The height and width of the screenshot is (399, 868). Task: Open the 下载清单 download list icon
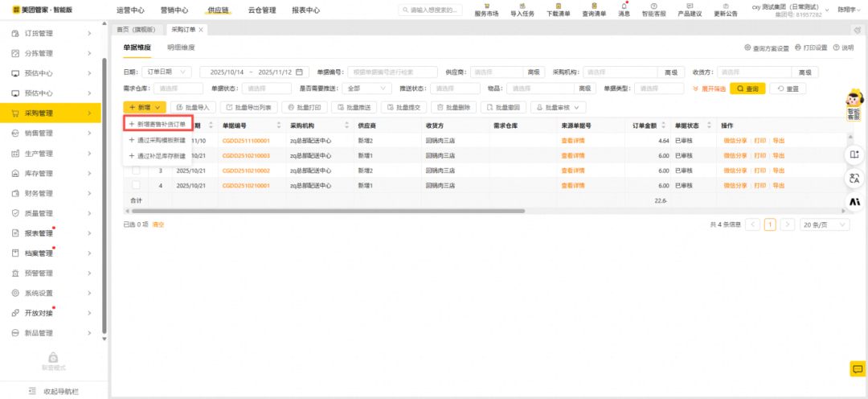(x=558, y=6)
